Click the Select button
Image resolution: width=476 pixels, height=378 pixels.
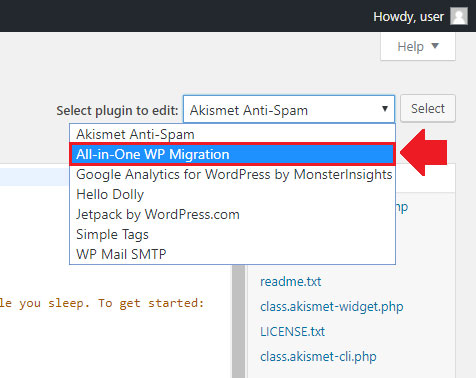pyautogui.click(x=428, y=108)
